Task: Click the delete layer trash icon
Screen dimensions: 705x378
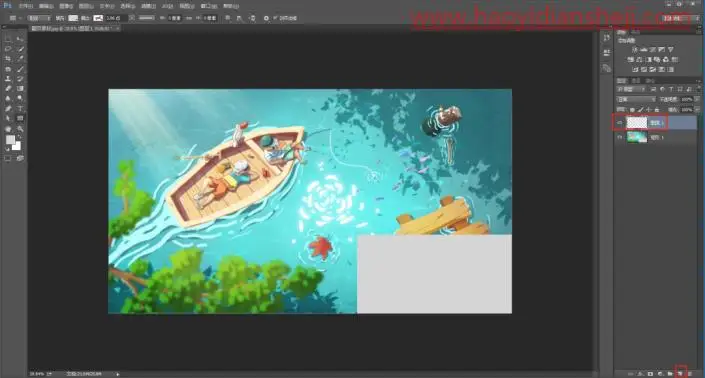Action: pyautogui.click(x=690, y=374)
